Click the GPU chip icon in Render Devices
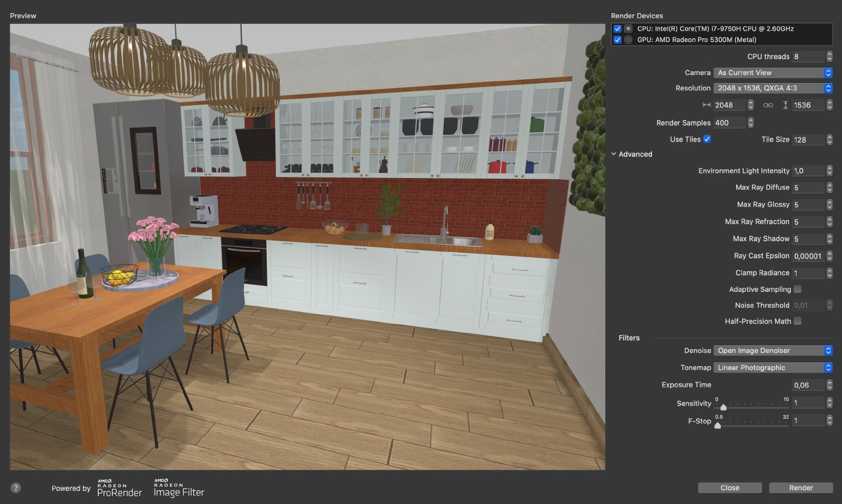Viewport: 842px width, 504px height. coord(628,40)
